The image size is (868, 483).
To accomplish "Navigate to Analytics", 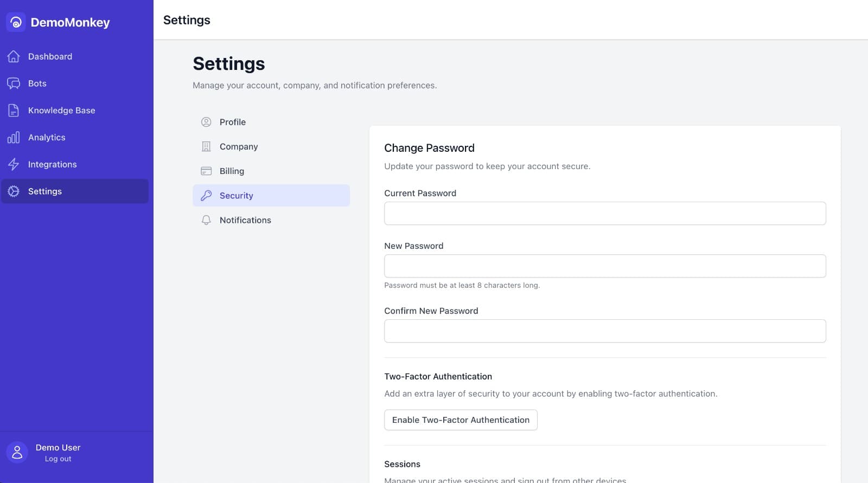I will (75, 138).
